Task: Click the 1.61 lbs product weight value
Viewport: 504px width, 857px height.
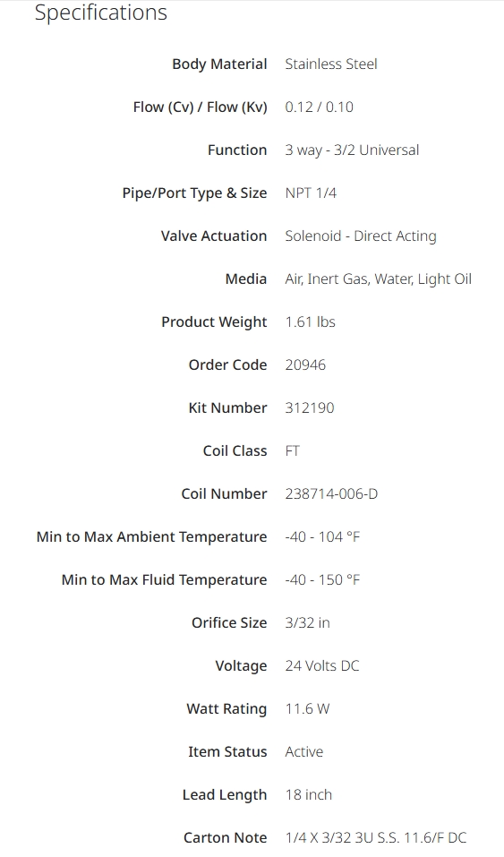Action: pyautogui.click(x=311, y=321)
